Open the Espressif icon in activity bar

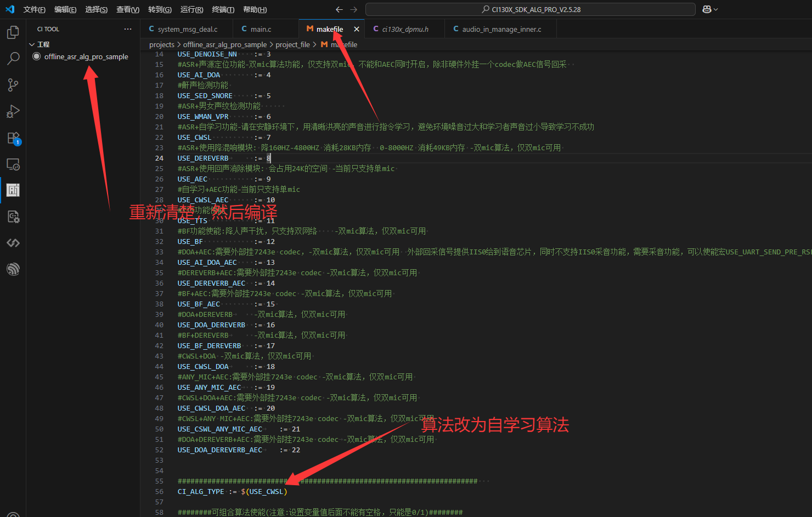pyautogui.click(x=13, y=269)
